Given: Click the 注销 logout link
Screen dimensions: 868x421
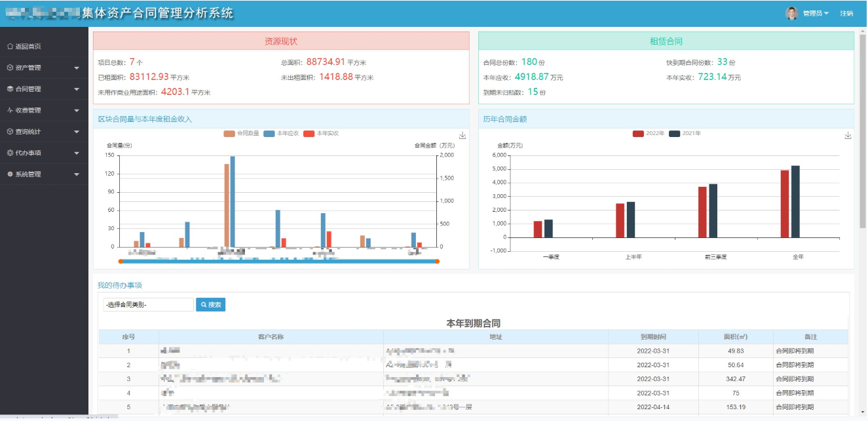Looking at the screenshot, I should [846, 14].
